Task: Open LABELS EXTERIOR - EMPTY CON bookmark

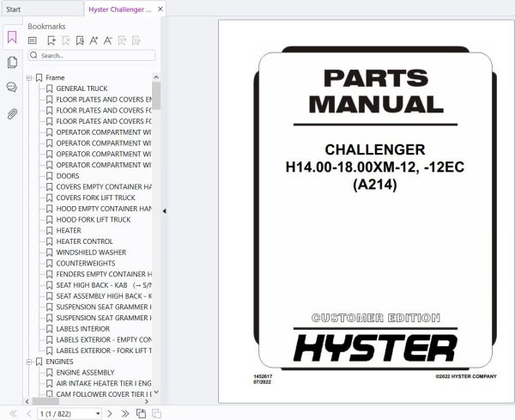Action: pos(104,340)
